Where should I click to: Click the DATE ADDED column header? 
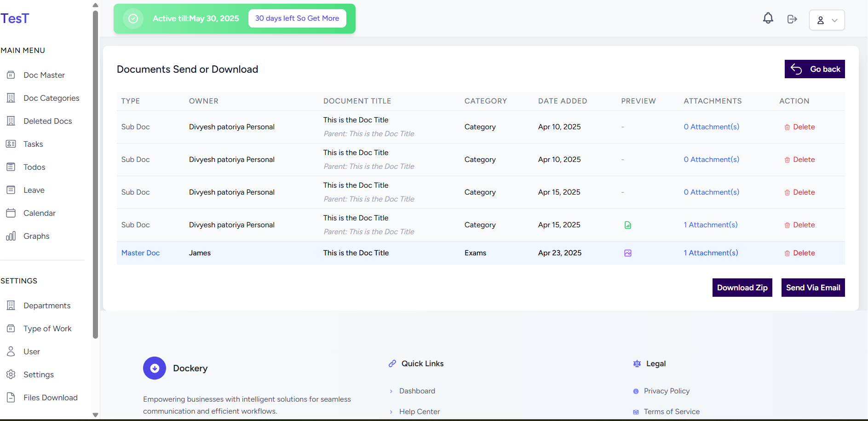coord(563,101)
